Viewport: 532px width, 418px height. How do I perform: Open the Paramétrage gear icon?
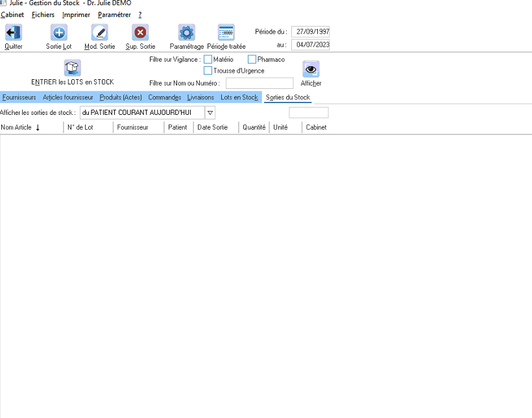187,32
